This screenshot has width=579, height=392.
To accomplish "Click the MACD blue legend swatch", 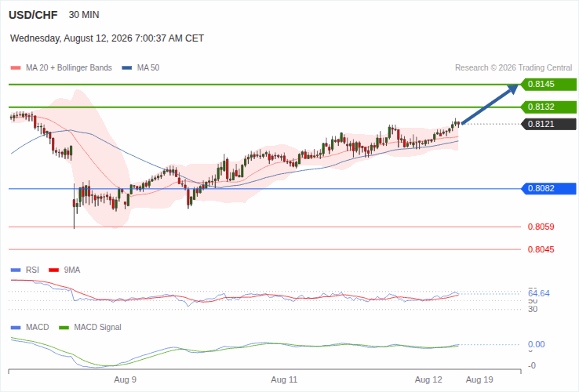I will 16,328.
